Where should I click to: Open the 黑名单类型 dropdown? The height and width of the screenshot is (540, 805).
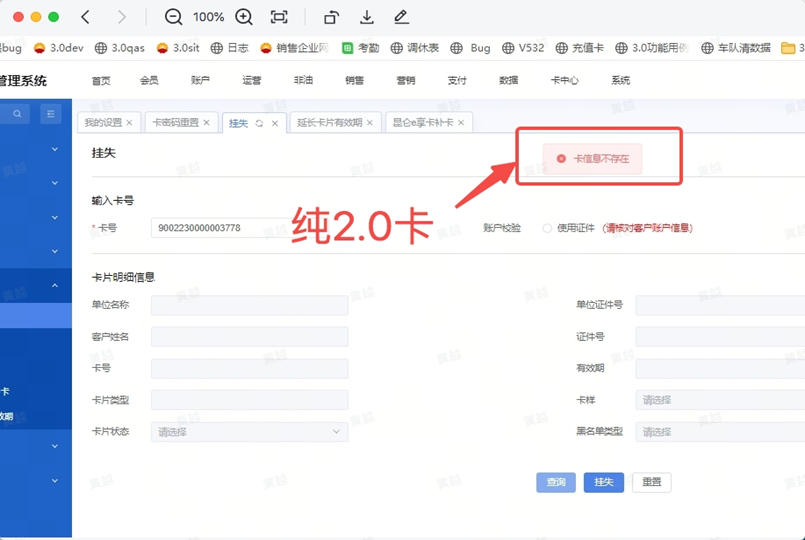click(x=720, y=432)
